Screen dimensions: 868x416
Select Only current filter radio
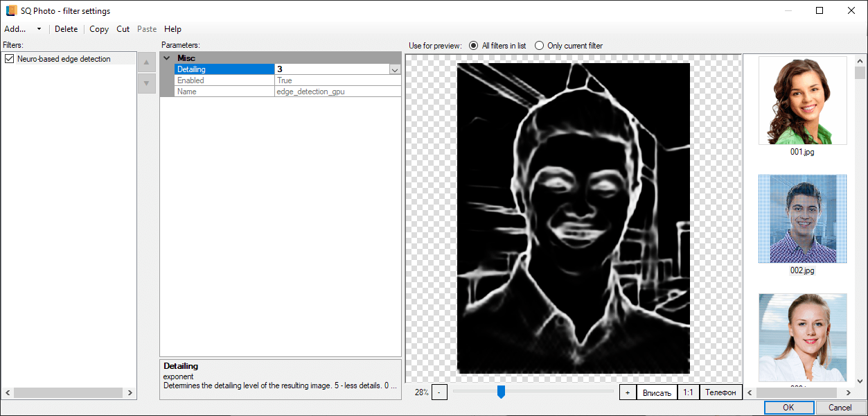click(x=569, y=46)
